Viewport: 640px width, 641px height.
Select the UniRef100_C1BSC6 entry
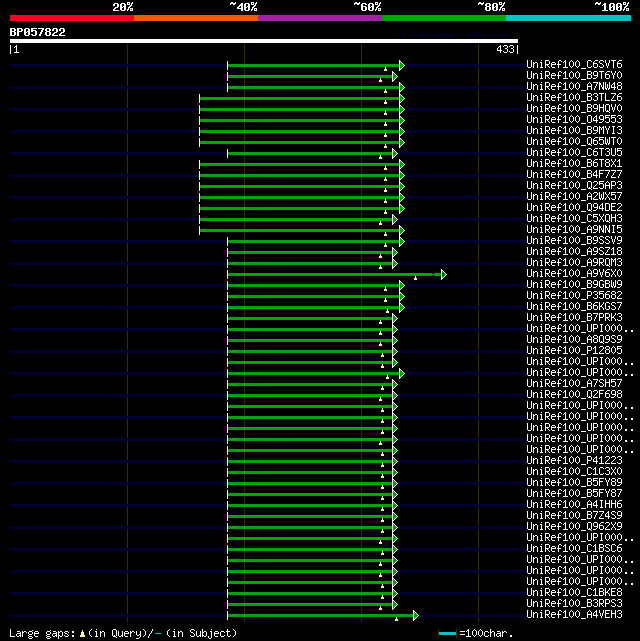click(x=574, y=549)
